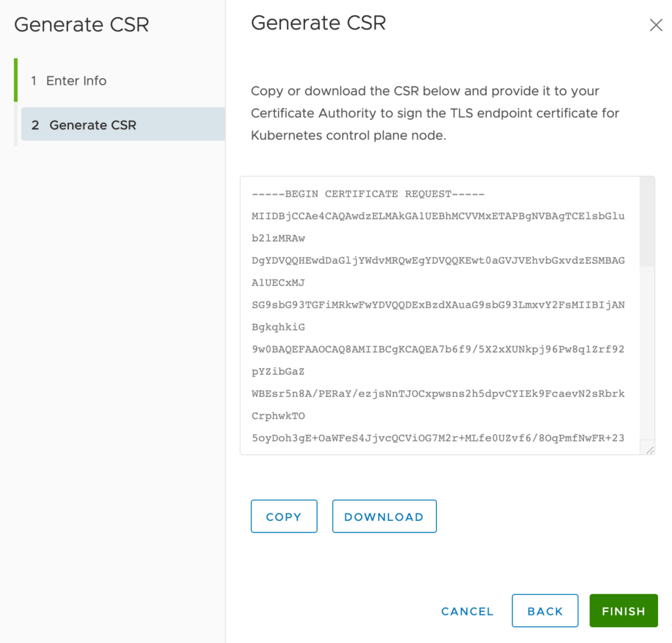The height and width of the screenshot is (643, 672).
Task: Place cursor on line starting MIIDBjCCAe4
Action: click(x=438, y=217)
